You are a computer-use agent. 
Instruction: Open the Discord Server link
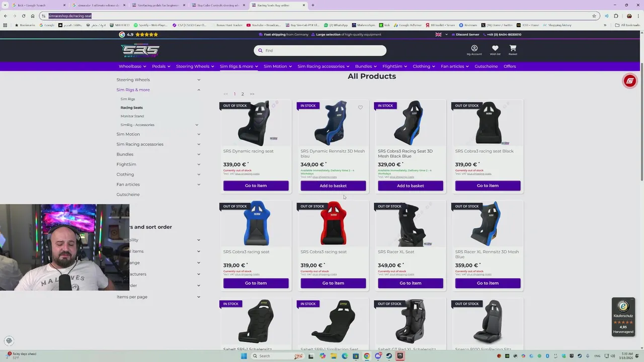465,34
